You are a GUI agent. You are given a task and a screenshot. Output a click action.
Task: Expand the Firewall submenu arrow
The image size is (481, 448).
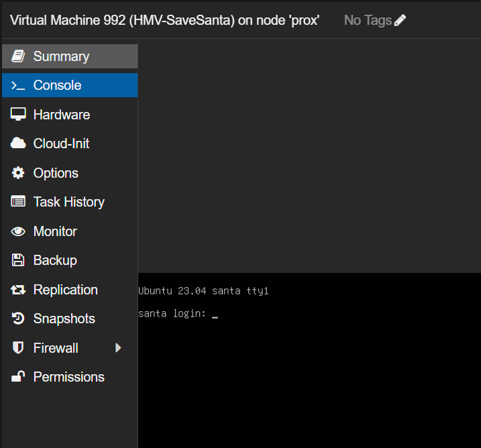click(x=118, y=348)
